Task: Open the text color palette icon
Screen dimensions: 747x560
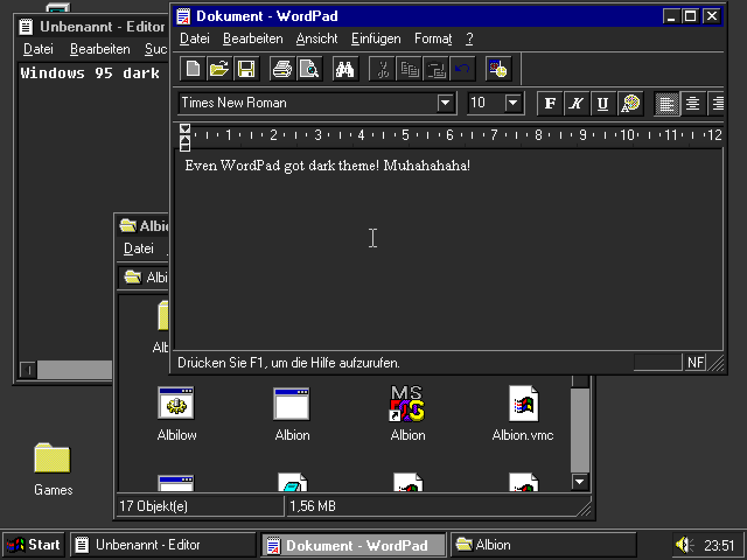Action: [x=630, y=103]
